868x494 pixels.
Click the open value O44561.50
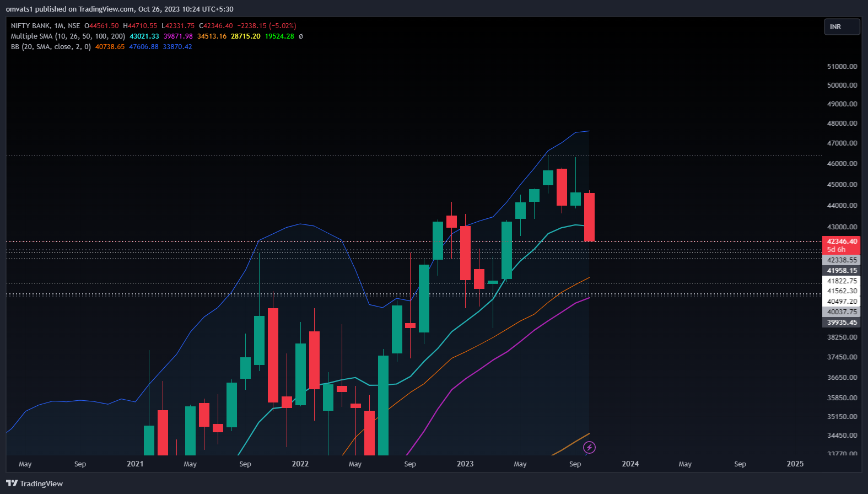(x=101, y=26)
